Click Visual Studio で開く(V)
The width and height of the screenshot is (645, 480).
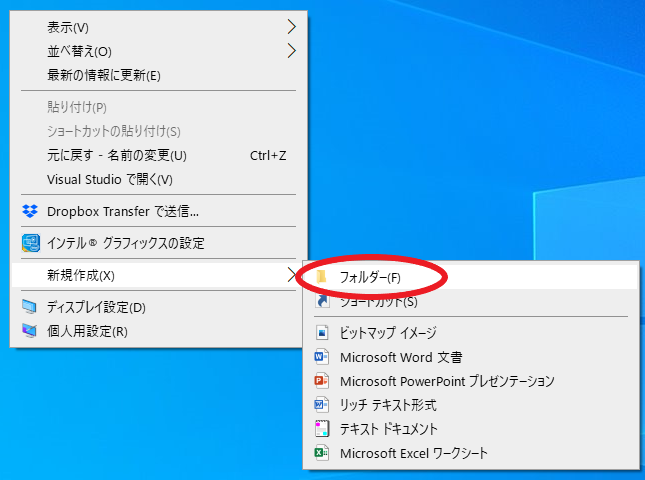110,179
